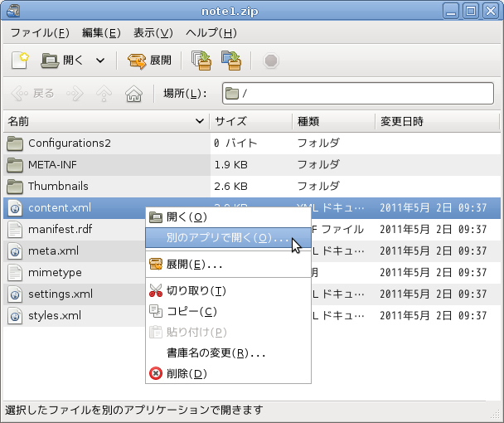Click the manifest.rdf file icon
Image resolution: width=504 pixels, height=423 pixels.
[15, 230]
